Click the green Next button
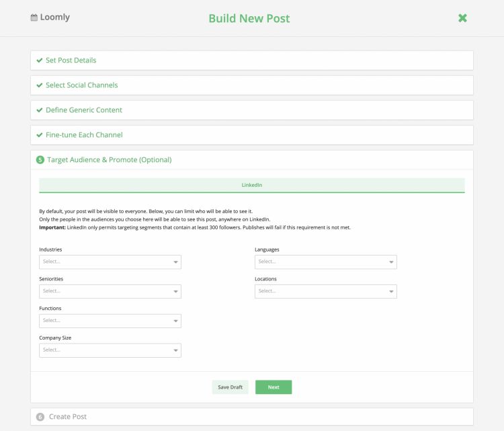Image resolution: width=504 pixels, height=431 pixels. coord(274,387)
